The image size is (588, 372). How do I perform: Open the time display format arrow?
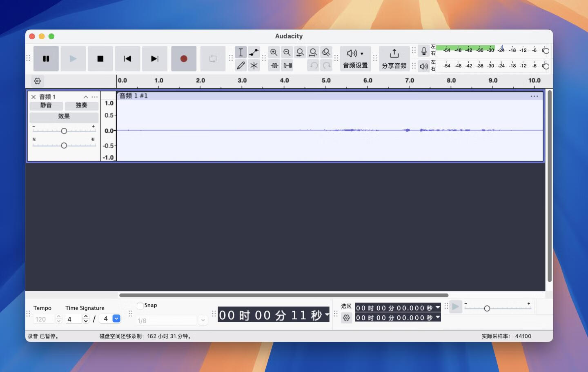click(327, 315)
